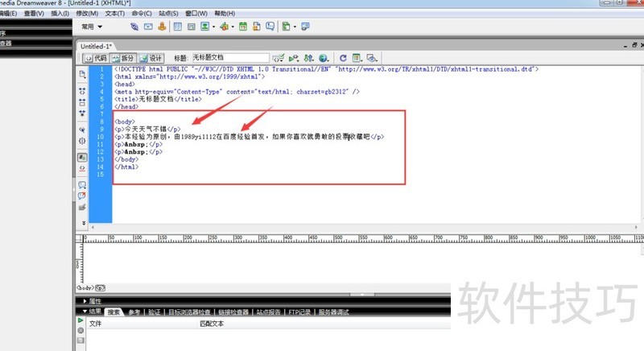644x351 pixels.
Task: Open the 窗口(W) menu
Action: [x=196, y=14]
